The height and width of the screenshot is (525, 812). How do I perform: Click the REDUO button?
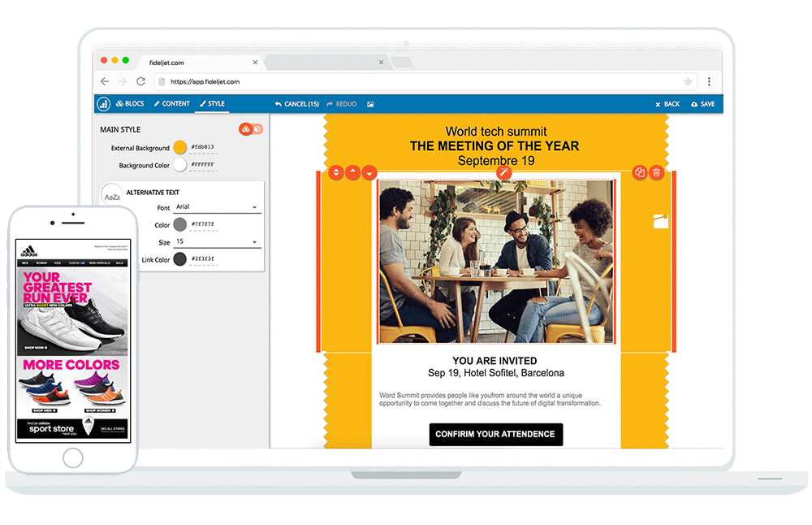(x=341, y=104)
